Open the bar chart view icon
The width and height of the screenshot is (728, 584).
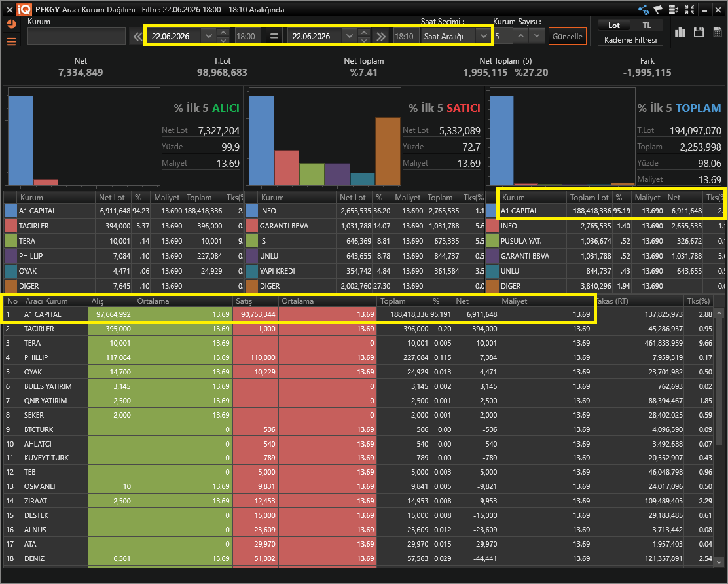tap(680, 32)
